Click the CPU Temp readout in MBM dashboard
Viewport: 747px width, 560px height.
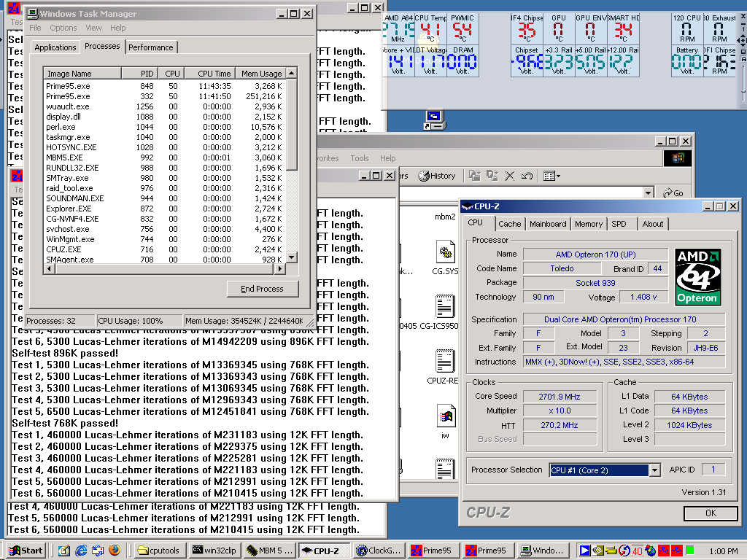430,28
